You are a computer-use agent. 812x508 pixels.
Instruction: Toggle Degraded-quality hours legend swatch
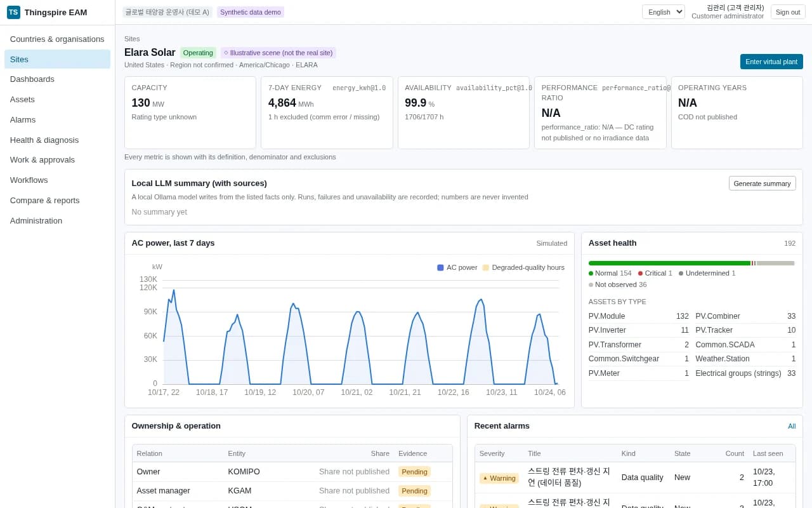click(x=486, y=267)
